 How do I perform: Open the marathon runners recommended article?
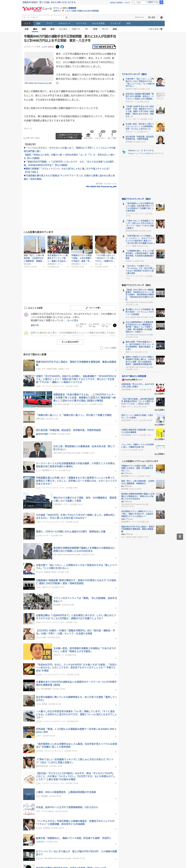click(58, 245)
